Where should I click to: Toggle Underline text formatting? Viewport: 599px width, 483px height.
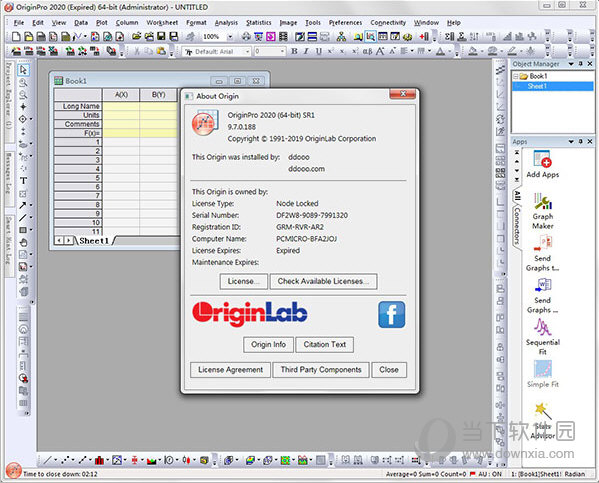318,51
